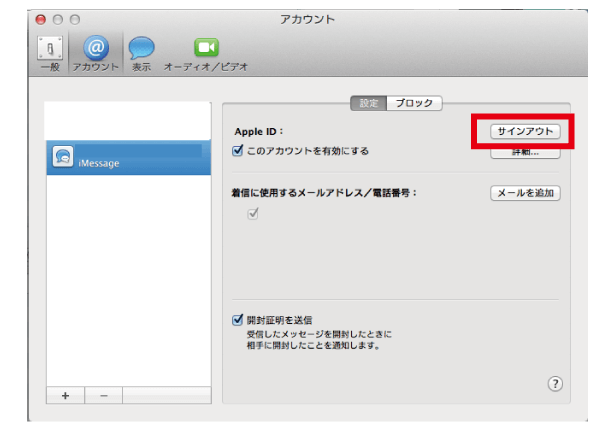
Task: Click the 着信に使用するメールアドレス/電話番号 label
Action: (x=324, y=193)
